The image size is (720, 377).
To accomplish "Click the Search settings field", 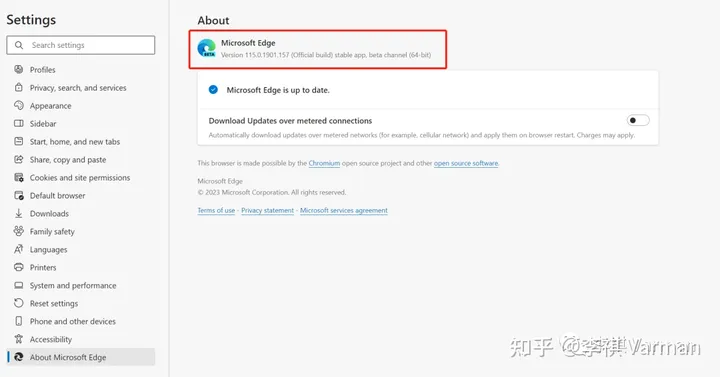I will coord(81,45).
